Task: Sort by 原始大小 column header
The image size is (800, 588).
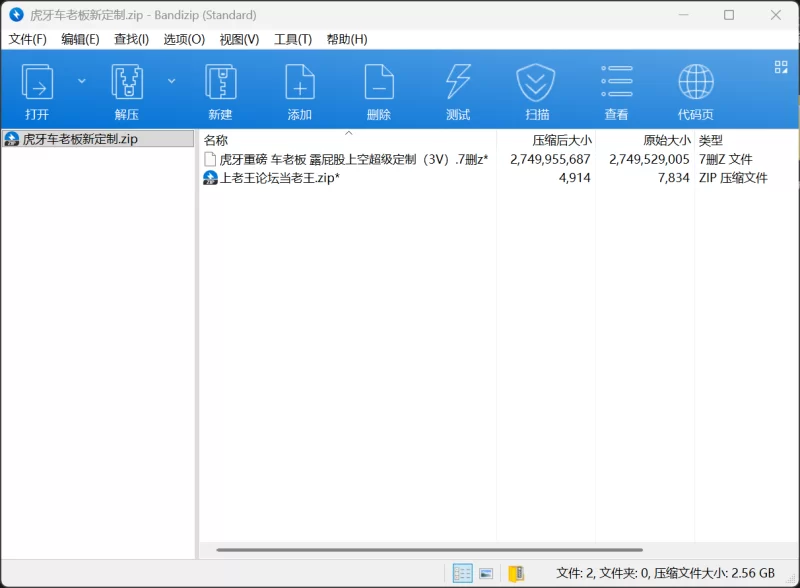Action: 645,140
